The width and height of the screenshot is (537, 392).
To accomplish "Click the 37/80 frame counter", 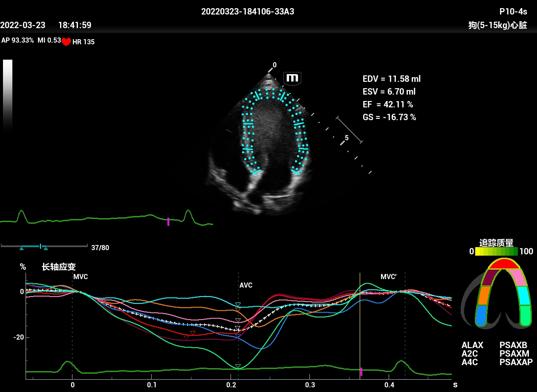I will click(100, 248).
